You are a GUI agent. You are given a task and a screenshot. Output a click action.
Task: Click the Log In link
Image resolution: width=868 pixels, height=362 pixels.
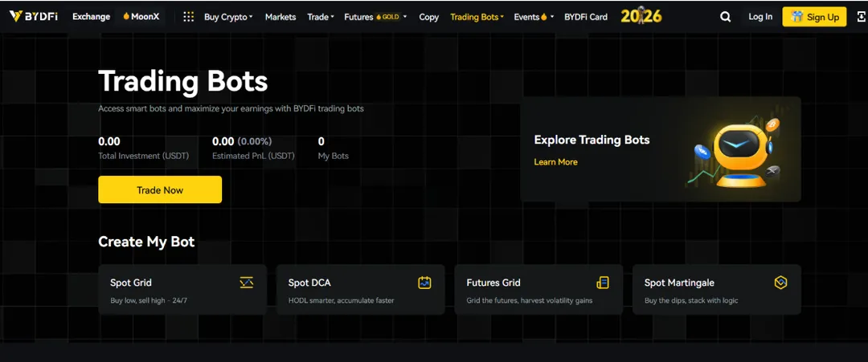[x=760, y=17]
